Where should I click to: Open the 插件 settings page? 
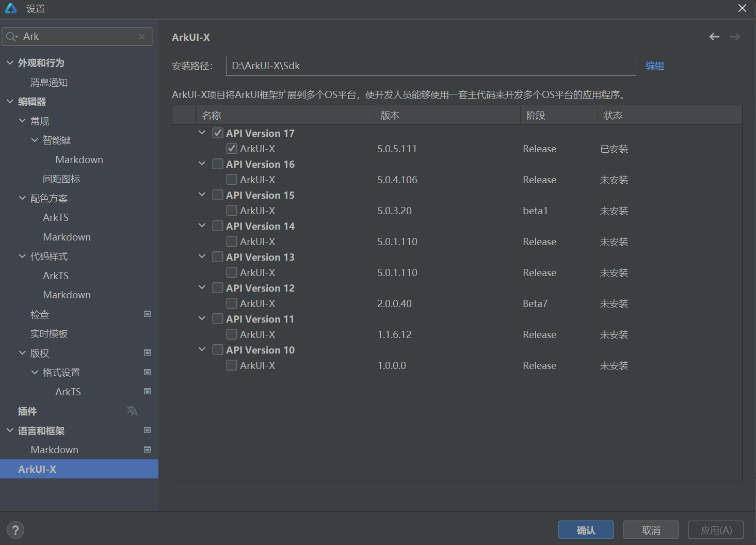click(27, 411)
